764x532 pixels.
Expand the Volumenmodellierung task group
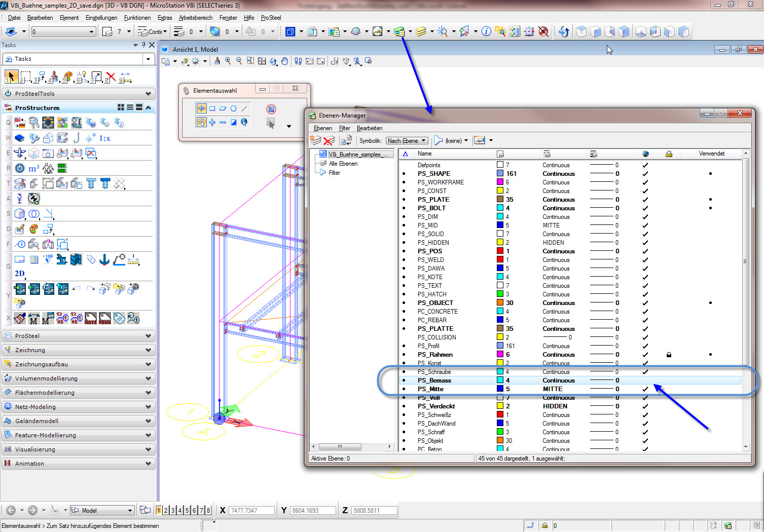[x=79, y=378]
